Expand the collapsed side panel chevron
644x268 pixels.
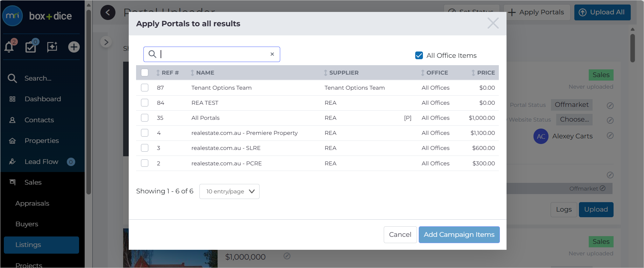tap(106, 42)
